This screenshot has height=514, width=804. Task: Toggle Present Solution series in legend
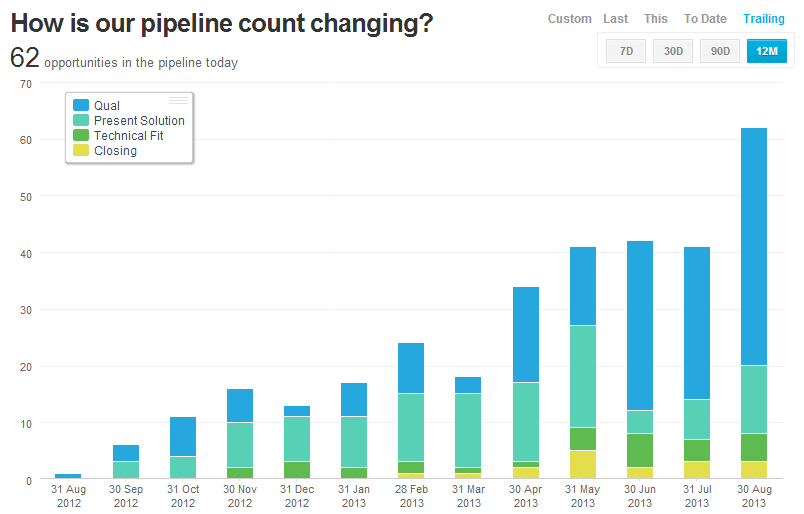139,121
